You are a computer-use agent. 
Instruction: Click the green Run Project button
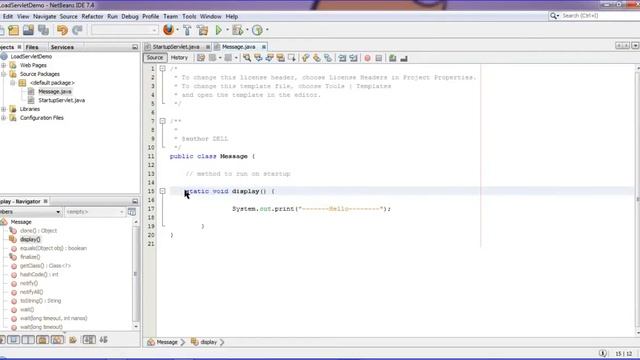pos(219,30)
